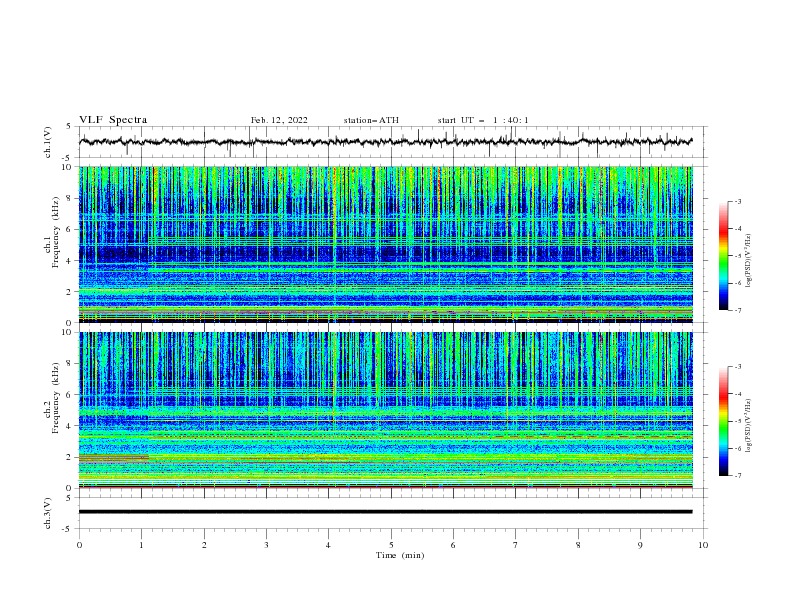Click the "10" tick on the time axis
The height and width of the screenshot is (612, 792).
click(x=703, y=545)
